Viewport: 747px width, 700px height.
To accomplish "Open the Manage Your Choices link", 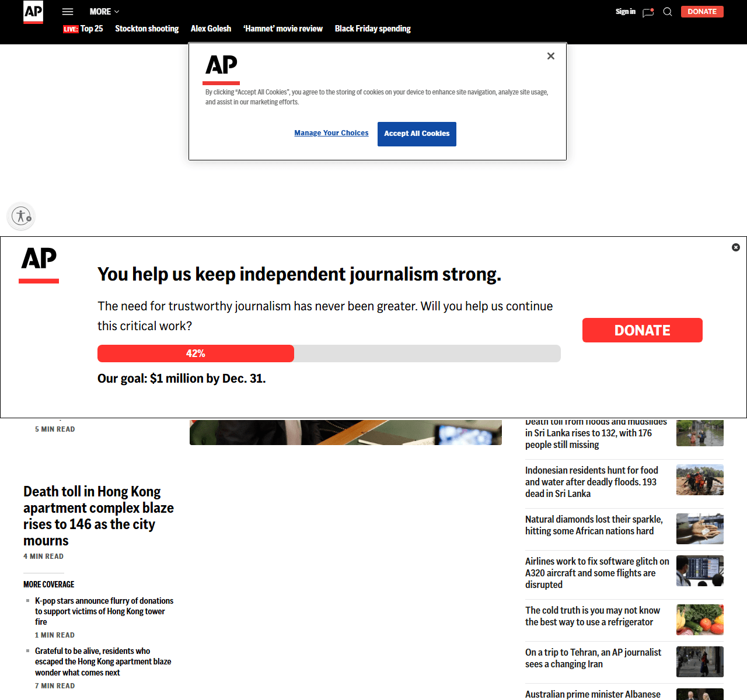I will tap(331, 133).
